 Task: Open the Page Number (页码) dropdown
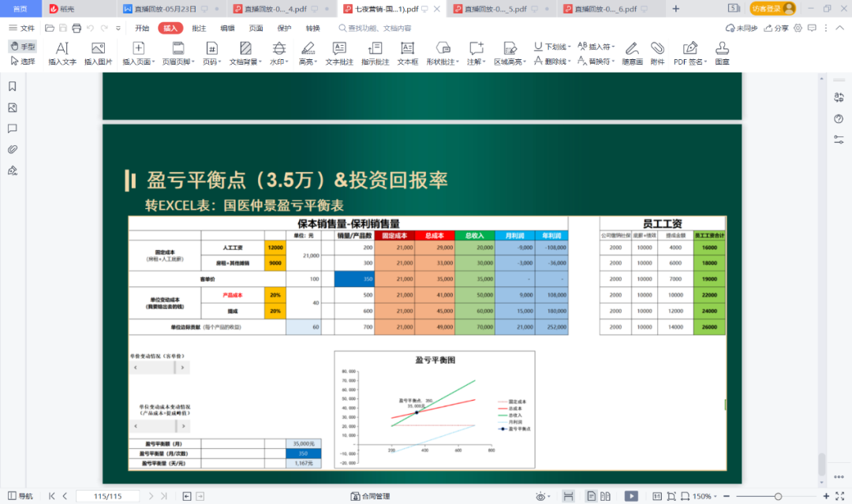[x=212, y=54]
